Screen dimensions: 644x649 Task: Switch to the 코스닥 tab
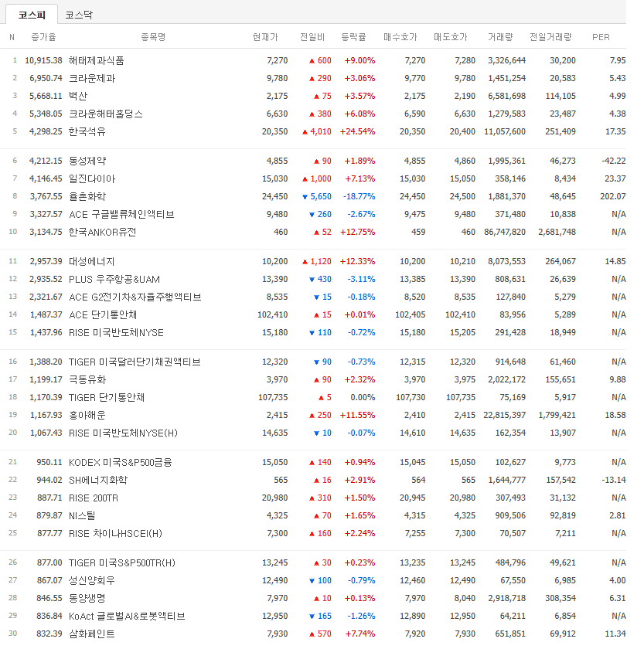[x=79, y=15]
